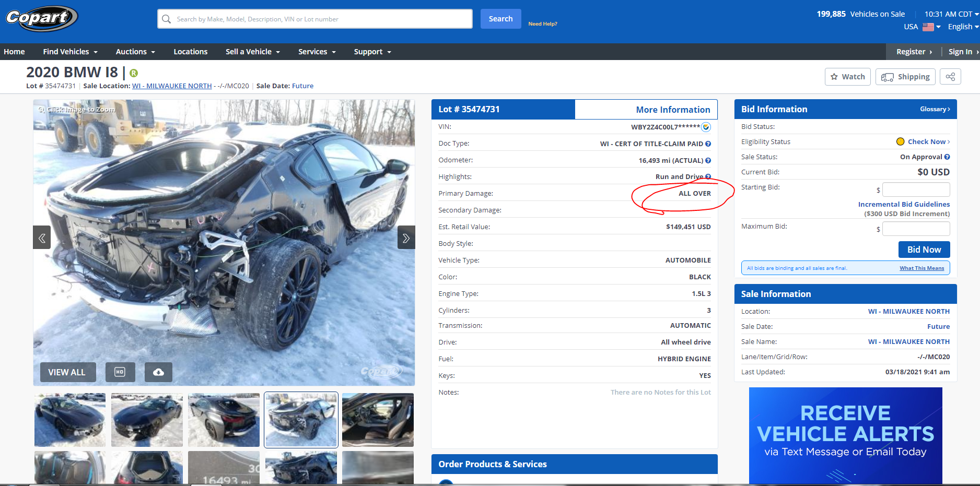Add the vehicle to Watch list
This screenshot has height=486, width=980.
848,77
